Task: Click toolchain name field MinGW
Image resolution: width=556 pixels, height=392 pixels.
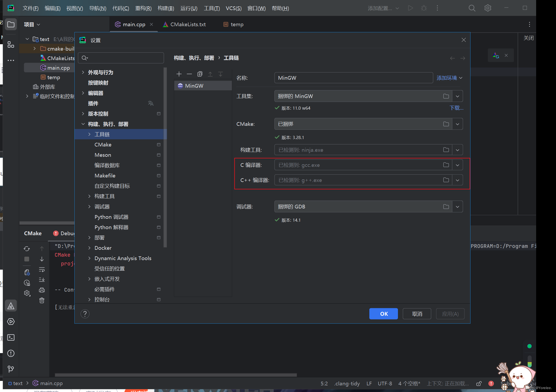Action: click(x=354, y=78)
